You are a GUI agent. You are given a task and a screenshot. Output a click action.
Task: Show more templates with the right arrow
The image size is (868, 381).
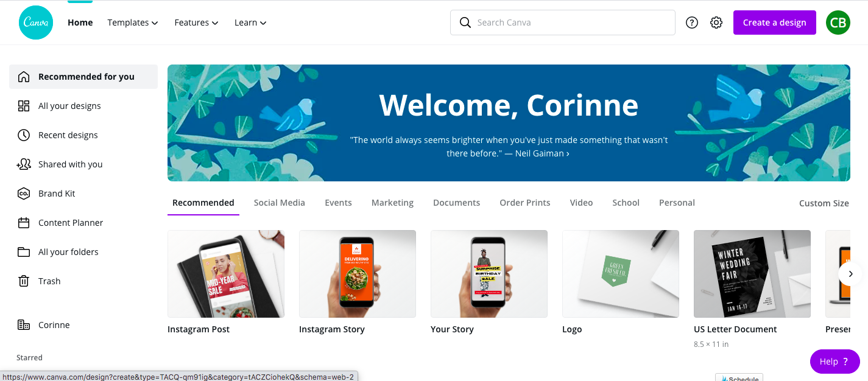pyautogui.click(x=850, y=274)
